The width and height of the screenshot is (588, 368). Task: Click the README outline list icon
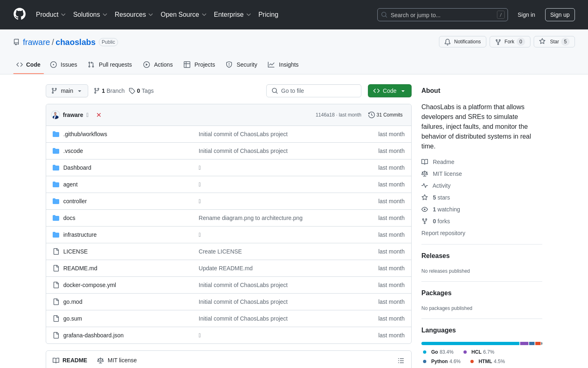(x=401, y=361)
